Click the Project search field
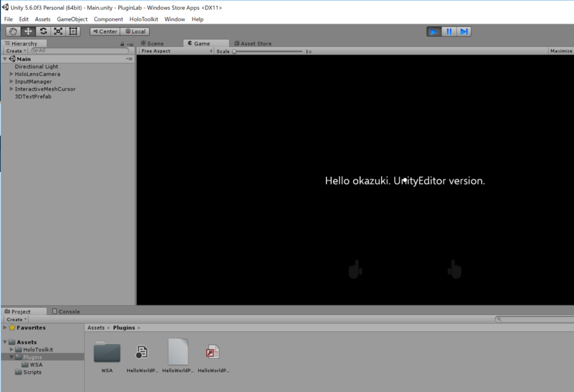Viewport: 574px width, 392px height. click(534, 320)
